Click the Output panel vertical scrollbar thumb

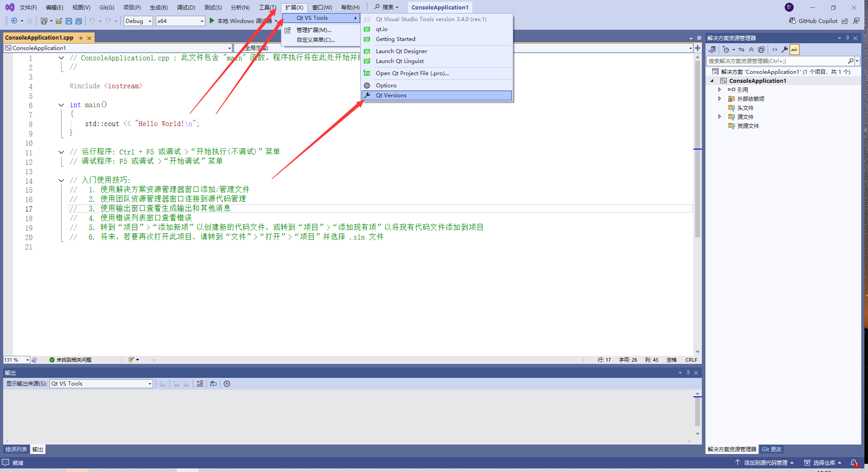point(697,411)
